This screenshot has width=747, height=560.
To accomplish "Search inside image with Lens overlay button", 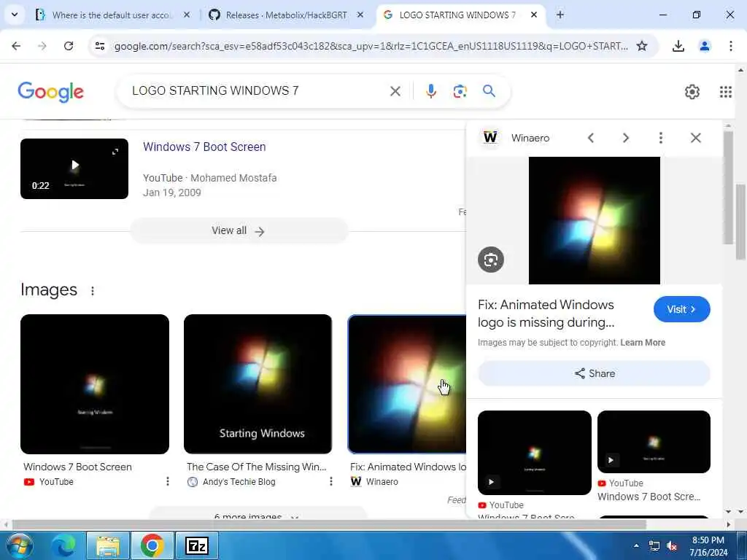I will (491, 260).
